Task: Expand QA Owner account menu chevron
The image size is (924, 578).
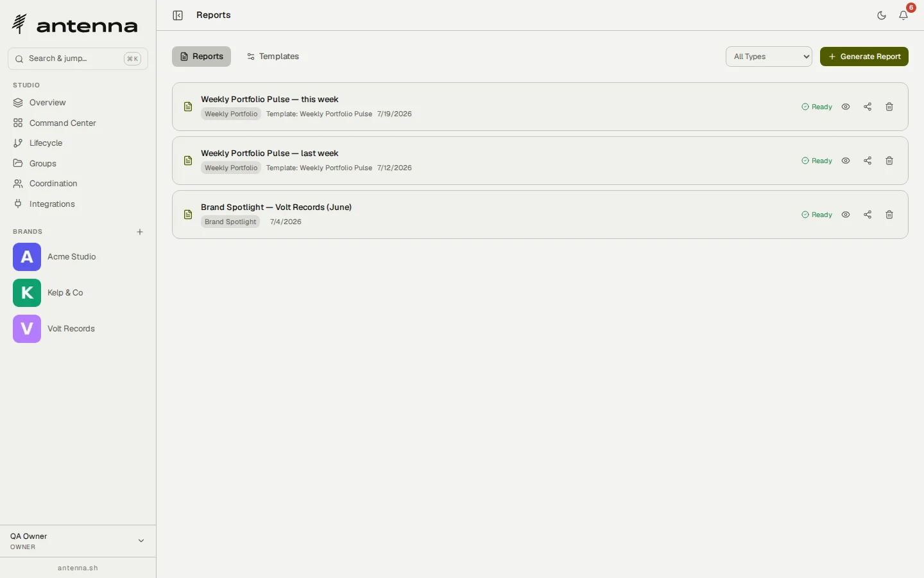Action: click(x=141, y=541)
